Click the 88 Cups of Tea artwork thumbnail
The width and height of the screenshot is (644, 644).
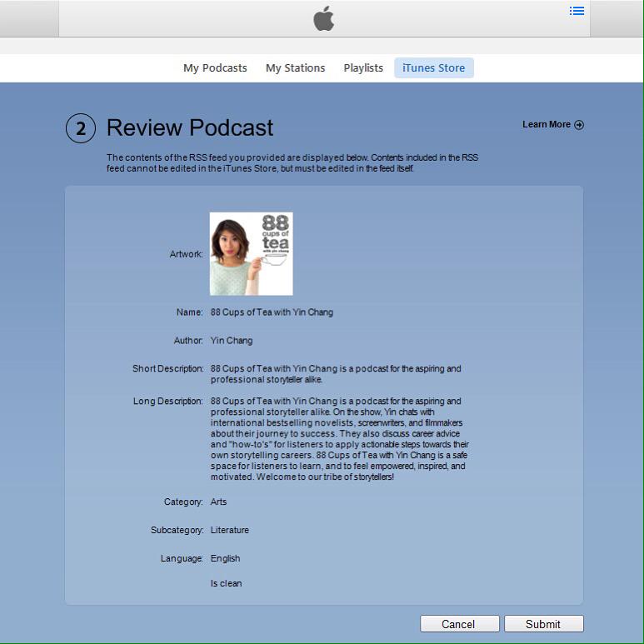tap(252, 254)
